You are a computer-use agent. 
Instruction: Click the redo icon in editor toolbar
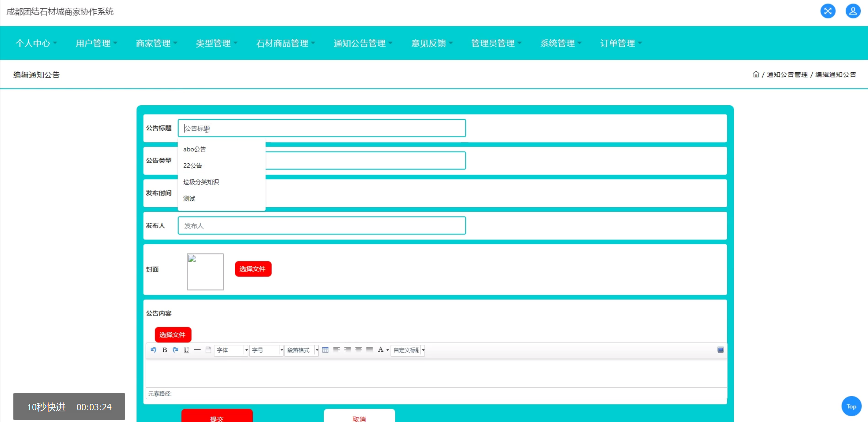pos(175,350)
